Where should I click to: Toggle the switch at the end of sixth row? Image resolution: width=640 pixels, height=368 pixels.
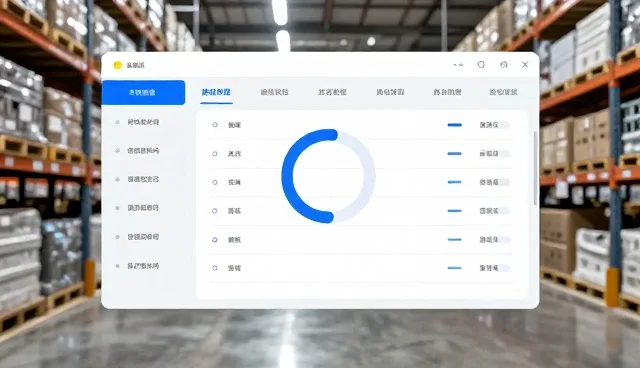(503, 268)
